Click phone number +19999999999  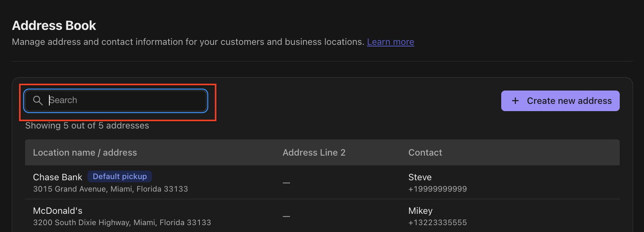point(438,189)
